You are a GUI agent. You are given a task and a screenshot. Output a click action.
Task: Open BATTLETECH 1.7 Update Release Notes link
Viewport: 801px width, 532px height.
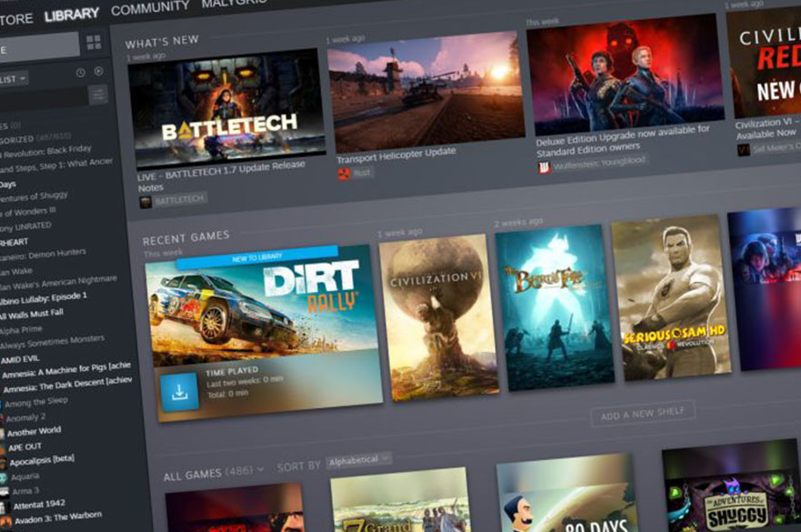[221, 176]
